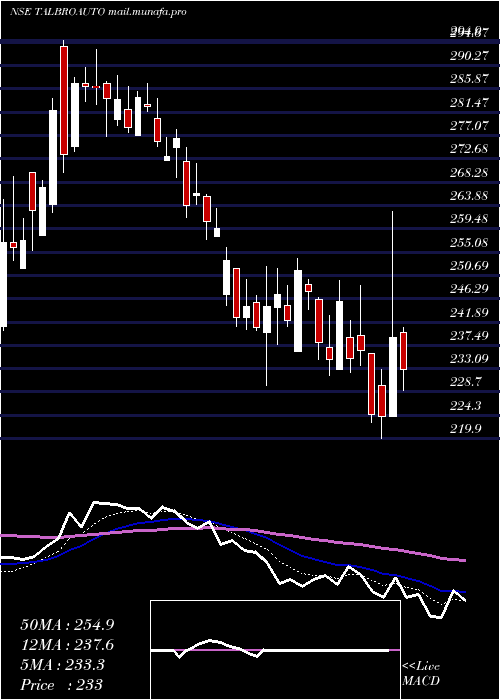Click the 277.07 price axis label

[x=469, y=126]
